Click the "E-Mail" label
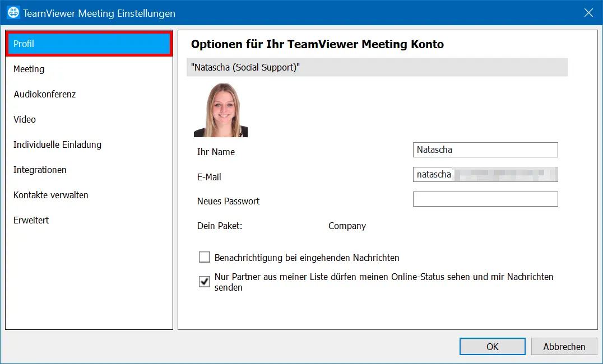Viewport: 603px width, 364px height. tap(209, 177)
